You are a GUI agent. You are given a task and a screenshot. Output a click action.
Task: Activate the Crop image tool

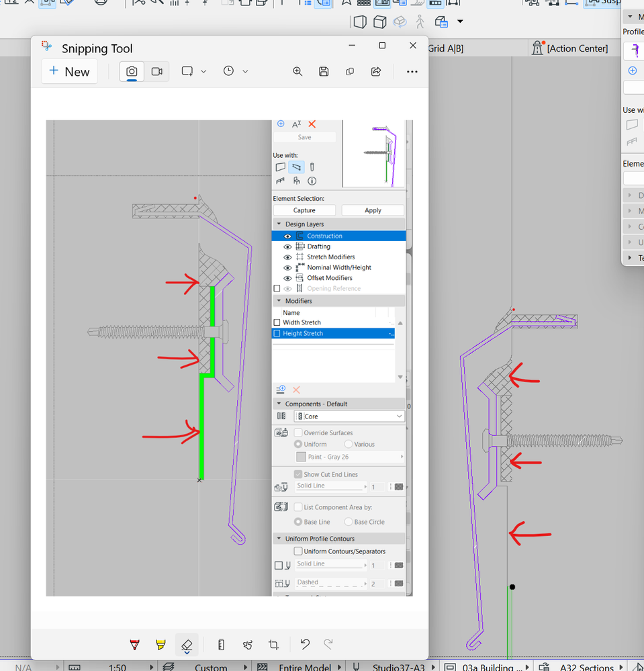[x=273, y=645]
